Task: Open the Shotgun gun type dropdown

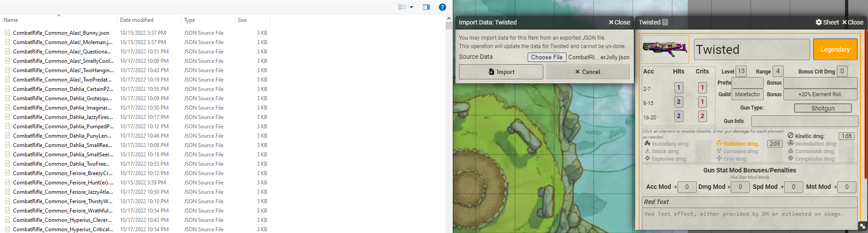Action: pos(823,108)
